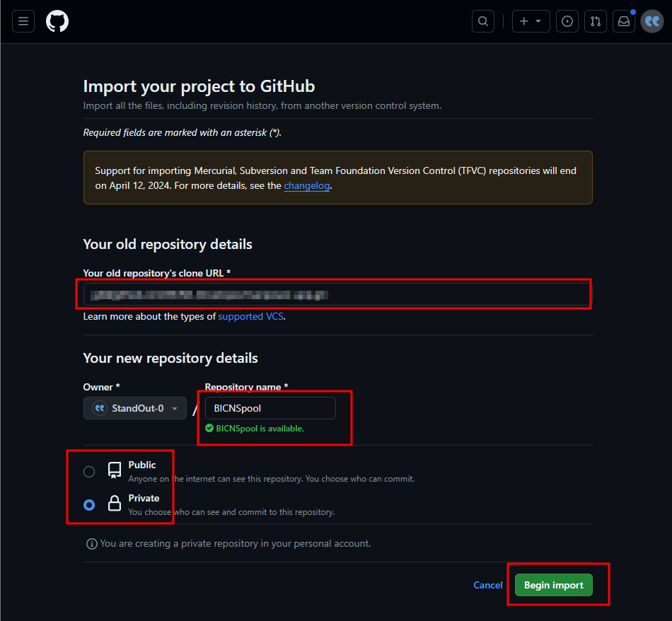Click the 'Import your project to GitHub' heading
This screenshot has width=672, height=621.
tap(199, 86)
